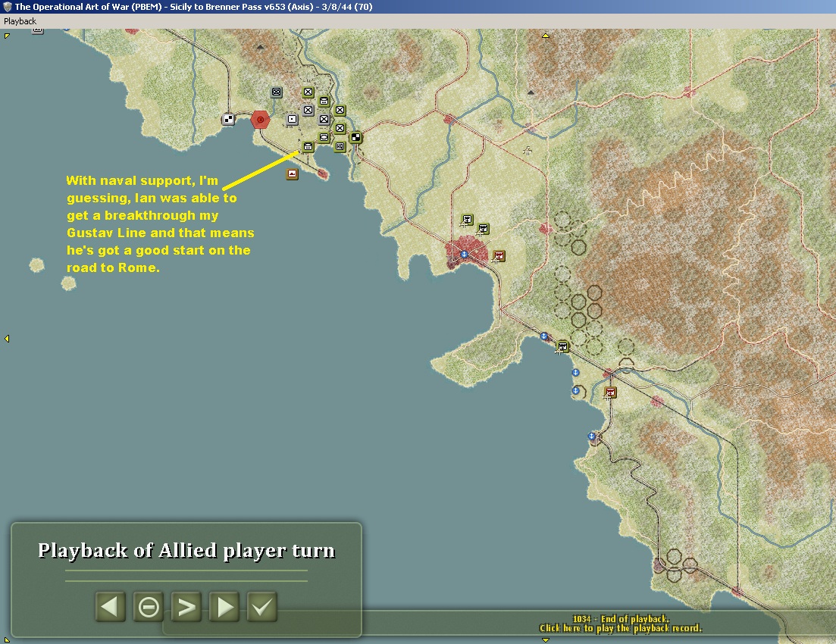Click the anchor marker inside brown fort outline
This screenshot has width=836, height=644.
click(575, 391)
